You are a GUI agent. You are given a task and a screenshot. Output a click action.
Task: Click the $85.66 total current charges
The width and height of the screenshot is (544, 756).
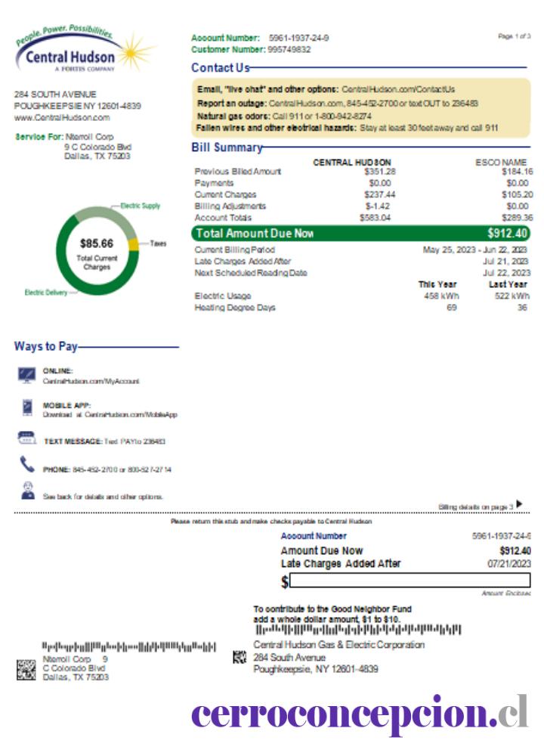pos(97,243)
